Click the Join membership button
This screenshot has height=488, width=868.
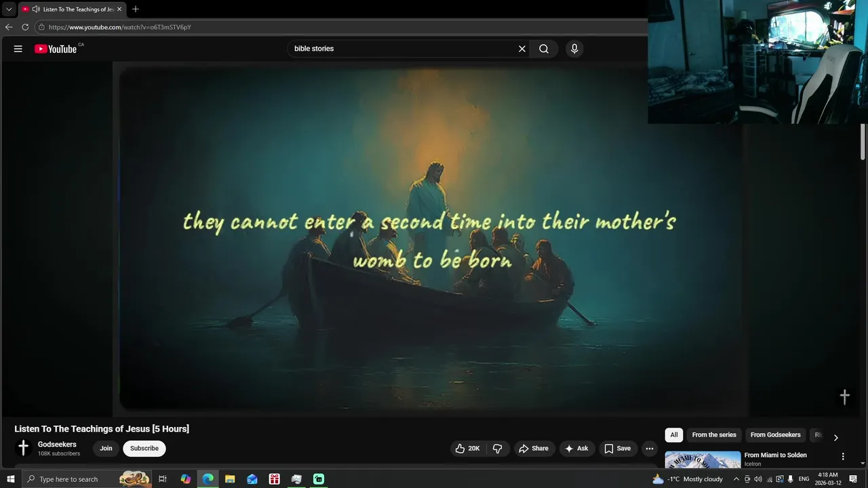click(x=106, y=449)
